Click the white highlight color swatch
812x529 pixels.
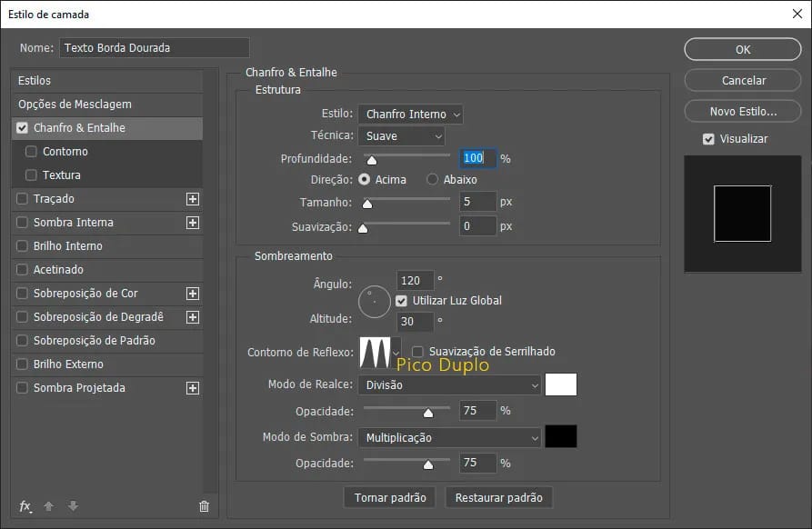[x=561, y=384]
